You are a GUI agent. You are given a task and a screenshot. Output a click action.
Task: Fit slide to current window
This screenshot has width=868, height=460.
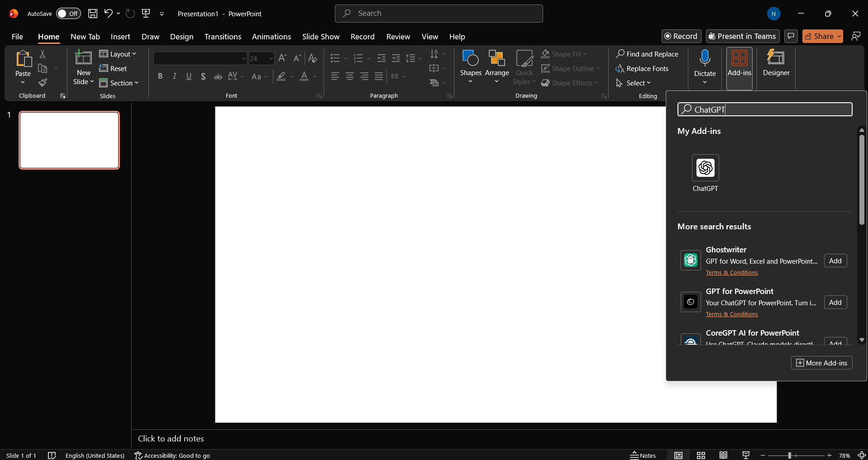click(862, 455)
